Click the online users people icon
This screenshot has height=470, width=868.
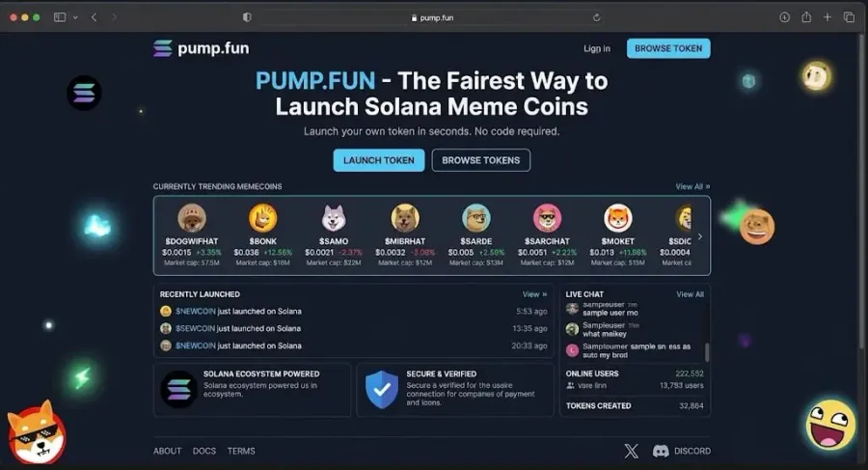point(570,386)
